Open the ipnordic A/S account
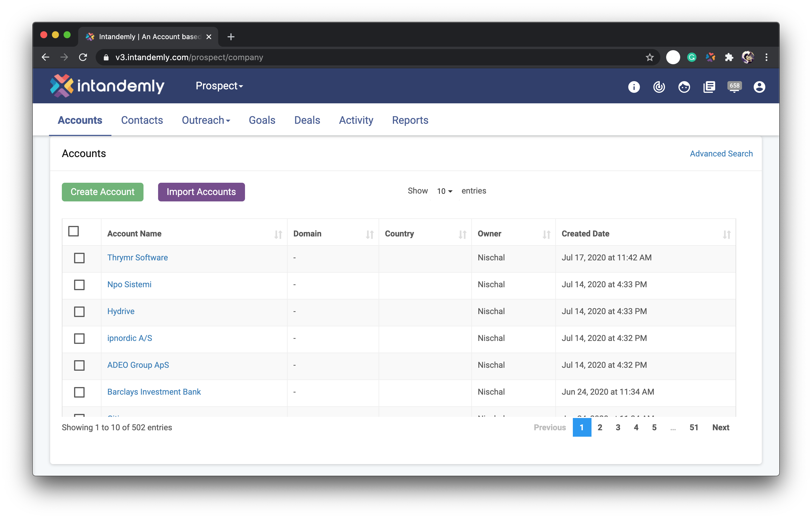Viewport: 812px width, 519px height. (129, 338)
